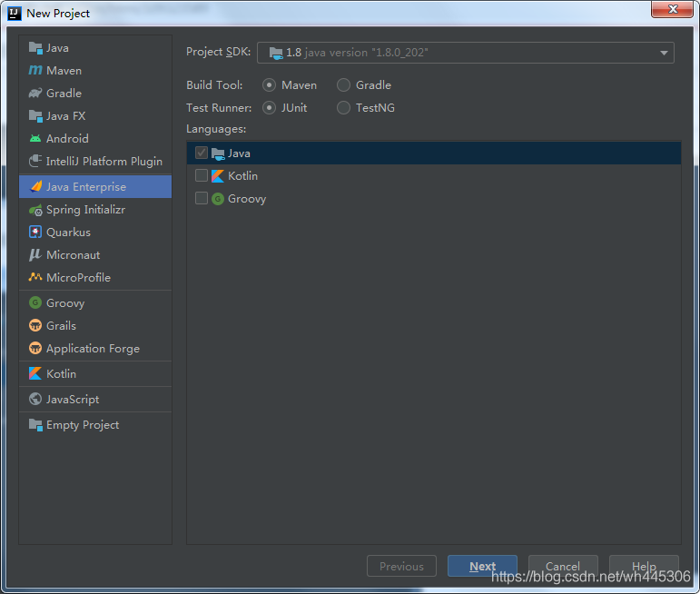Choose the JavaScript globe icon
The height and width of the screenshot is (594, 700).
click(35, 399)
